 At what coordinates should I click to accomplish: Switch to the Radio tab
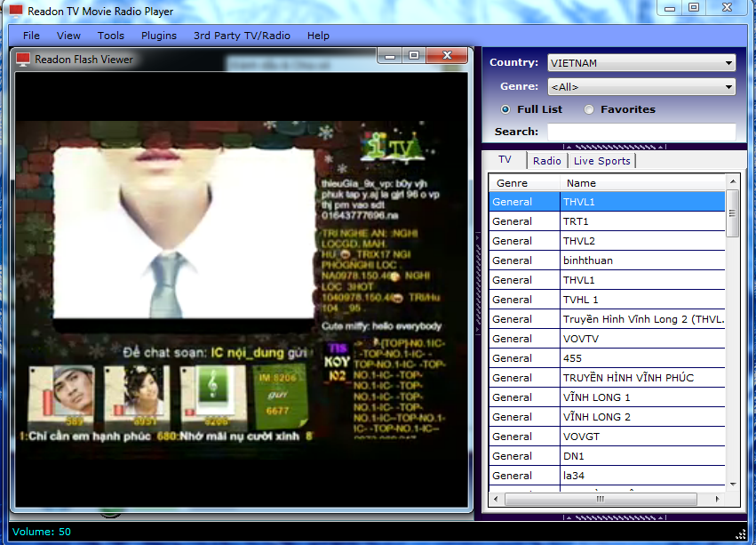pos(546,161)
